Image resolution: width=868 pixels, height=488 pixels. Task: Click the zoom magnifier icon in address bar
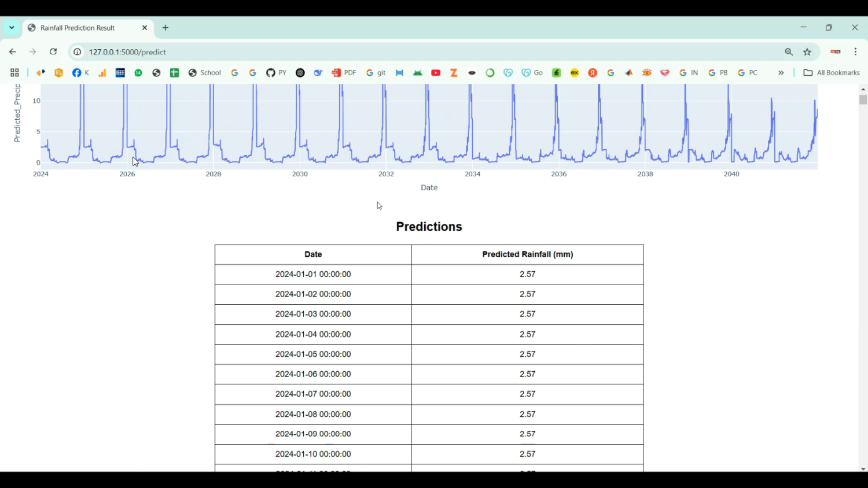click(789, 52)
